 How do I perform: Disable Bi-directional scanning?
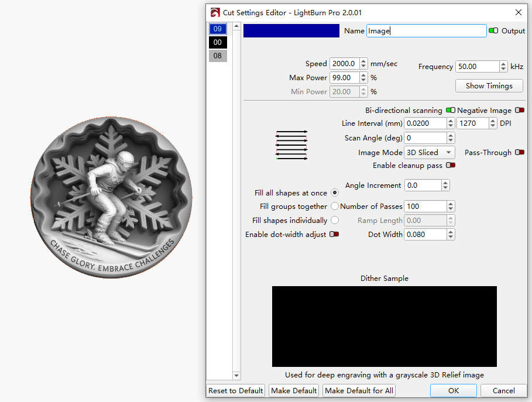point(450,110)
